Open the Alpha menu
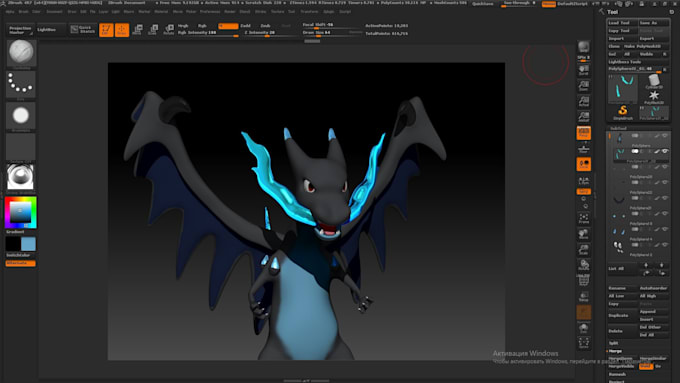 pos(10,12)
